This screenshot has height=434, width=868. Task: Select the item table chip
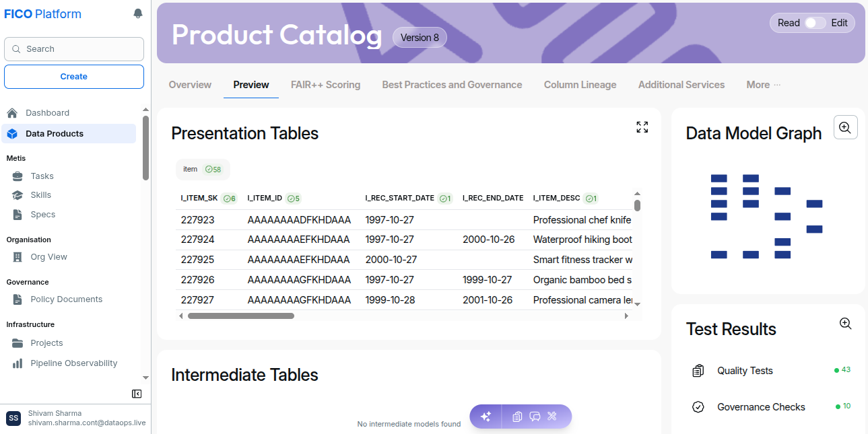(203, 170)
